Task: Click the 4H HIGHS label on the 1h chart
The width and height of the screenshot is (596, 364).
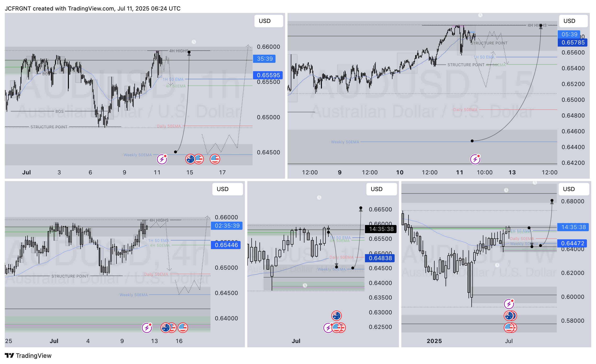Action: coord(179,51)
